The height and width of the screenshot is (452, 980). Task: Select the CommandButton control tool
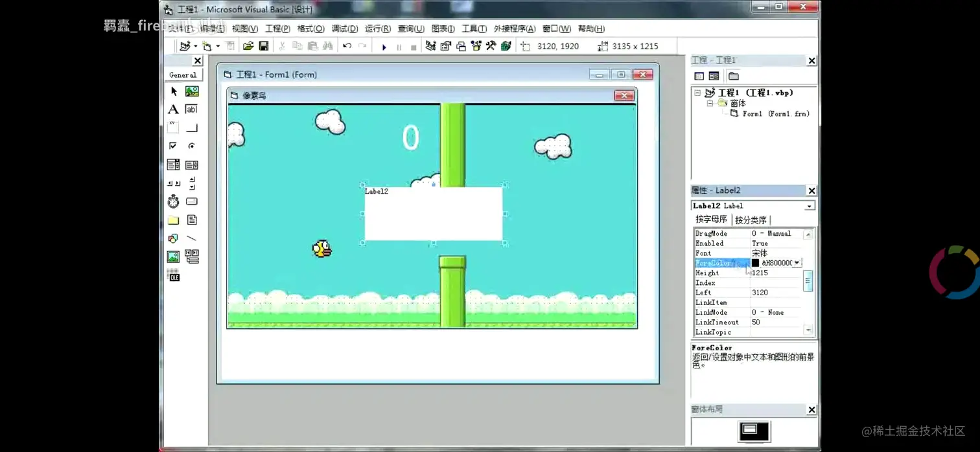click(x=192, y=128)
